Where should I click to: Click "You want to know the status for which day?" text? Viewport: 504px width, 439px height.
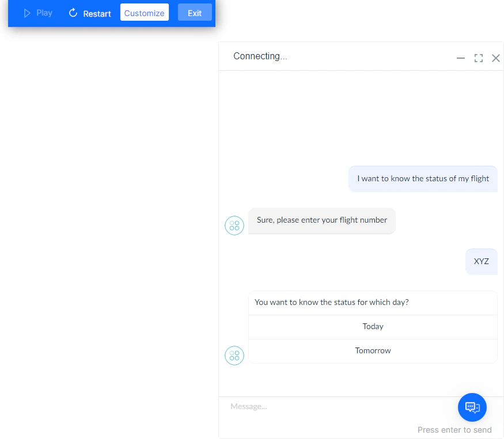[x=331, y=303]
